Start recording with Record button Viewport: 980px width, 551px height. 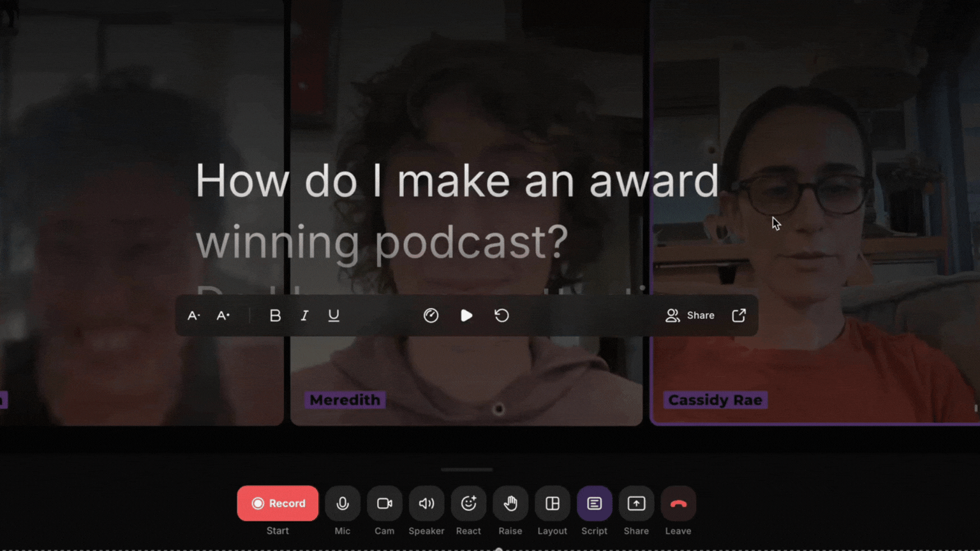(278, 503)
